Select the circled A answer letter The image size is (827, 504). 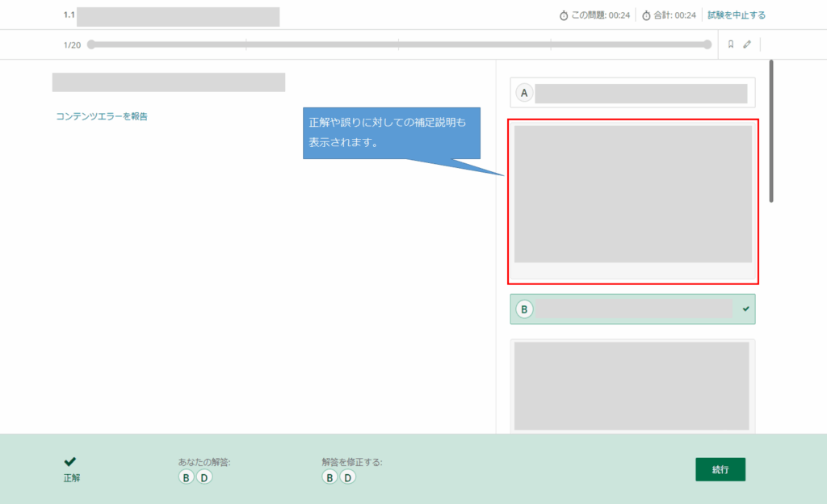[524, 93]
